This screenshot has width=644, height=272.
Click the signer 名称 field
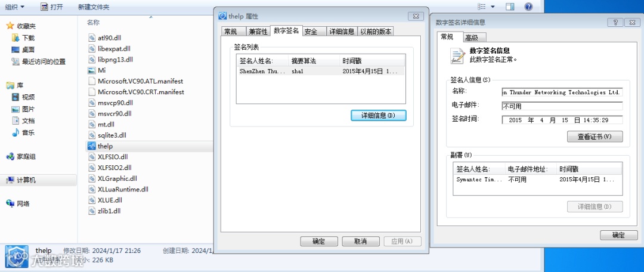562,92
